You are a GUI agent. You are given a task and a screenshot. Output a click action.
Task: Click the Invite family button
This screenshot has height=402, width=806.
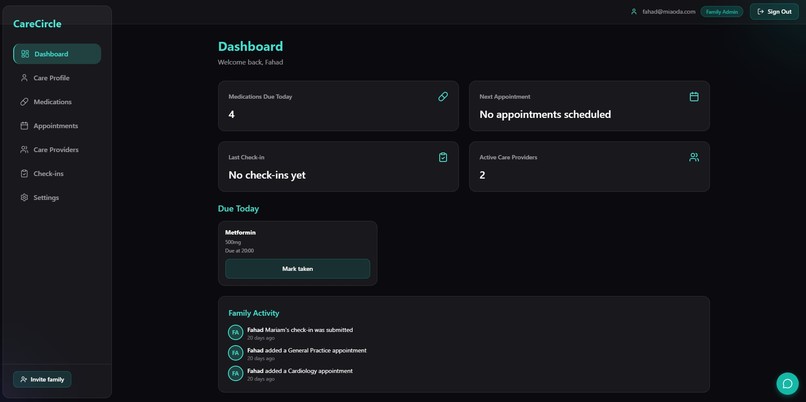42,379
